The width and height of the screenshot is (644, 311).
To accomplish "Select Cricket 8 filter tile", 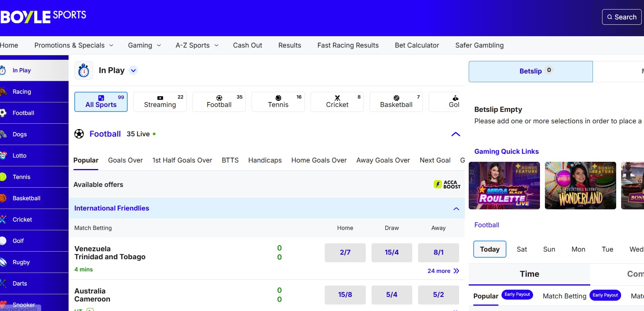I will tap(337, 102).
